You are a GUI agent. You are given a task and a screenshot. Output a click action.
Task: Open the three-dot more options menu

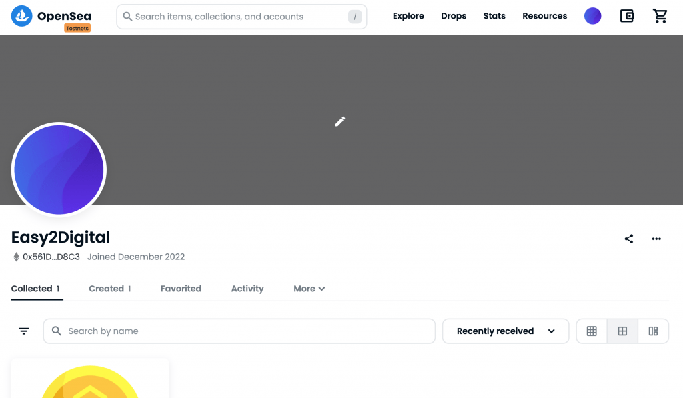656,239
